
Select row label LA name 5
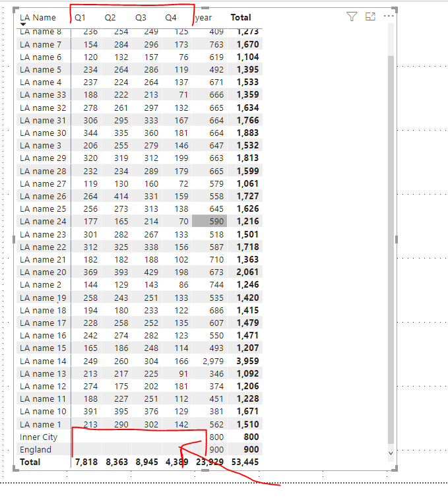pos(40,69)
